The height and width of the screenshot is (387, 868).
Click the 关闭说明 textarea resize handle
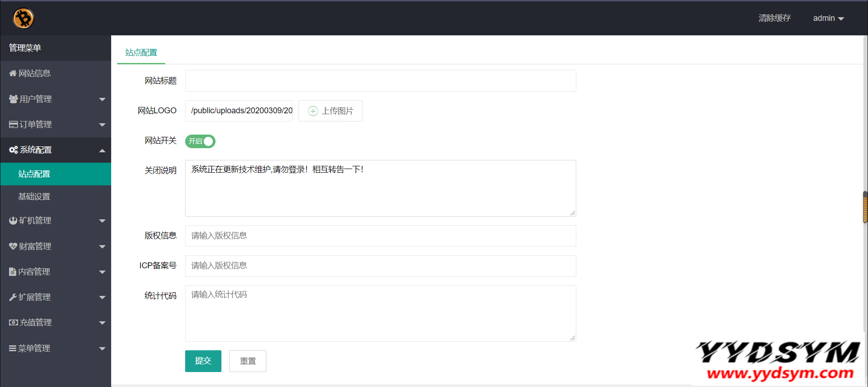573,213
